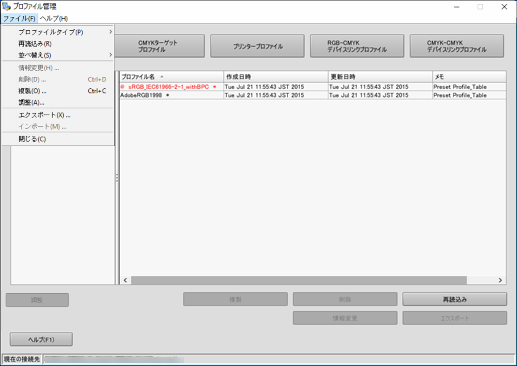This screenshot has width=517, height=366.
Task: Switch to CMYK-CMYK デバイスリンクプロファイル tab
Action: tap(457, 46)
